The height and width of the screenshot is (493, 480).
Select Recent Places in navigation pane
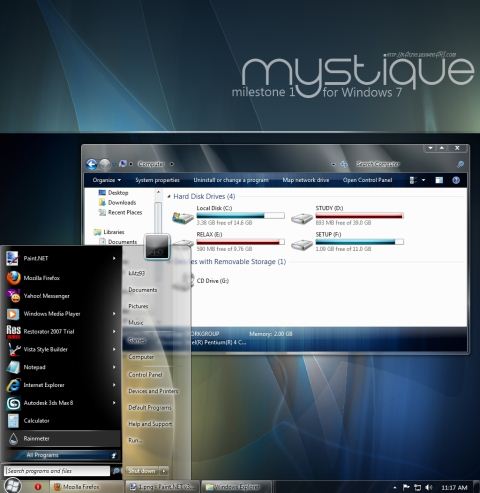click(x=120, y=212)
